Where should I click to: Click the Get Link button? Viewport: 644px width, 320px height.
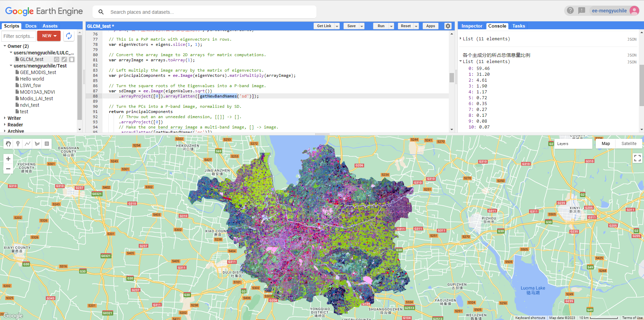coord(324,26)
